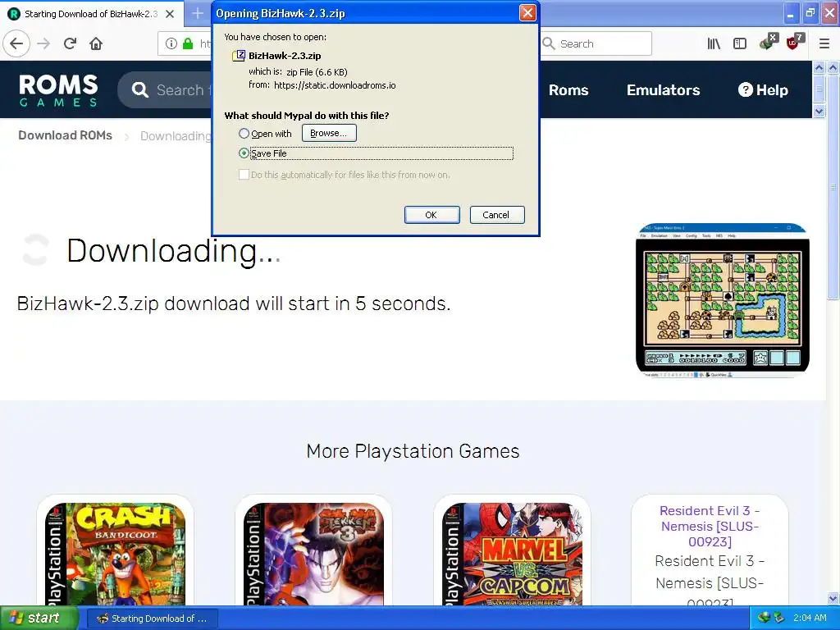Image resolution: width=840 pixels, height=630 pixels.
Task: Click the scroll-up arrow of page scrollbar
Action: tap(833, 67)
